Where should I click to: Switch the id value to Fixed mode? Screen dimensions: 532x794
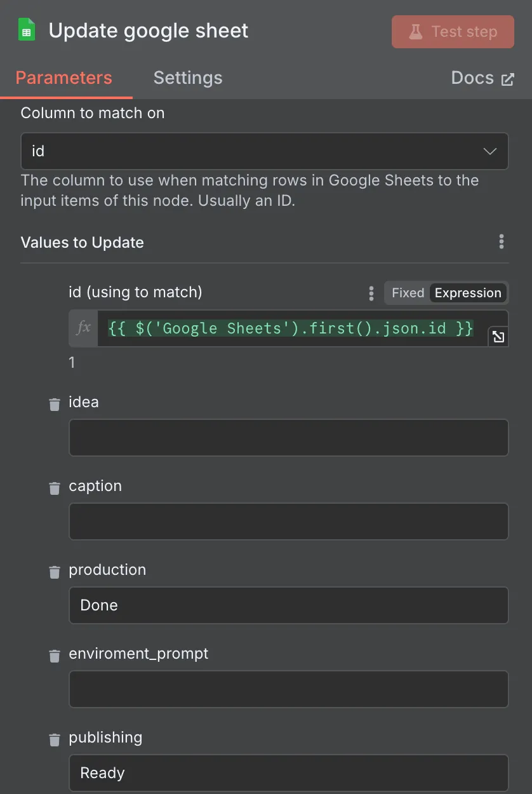407,293
